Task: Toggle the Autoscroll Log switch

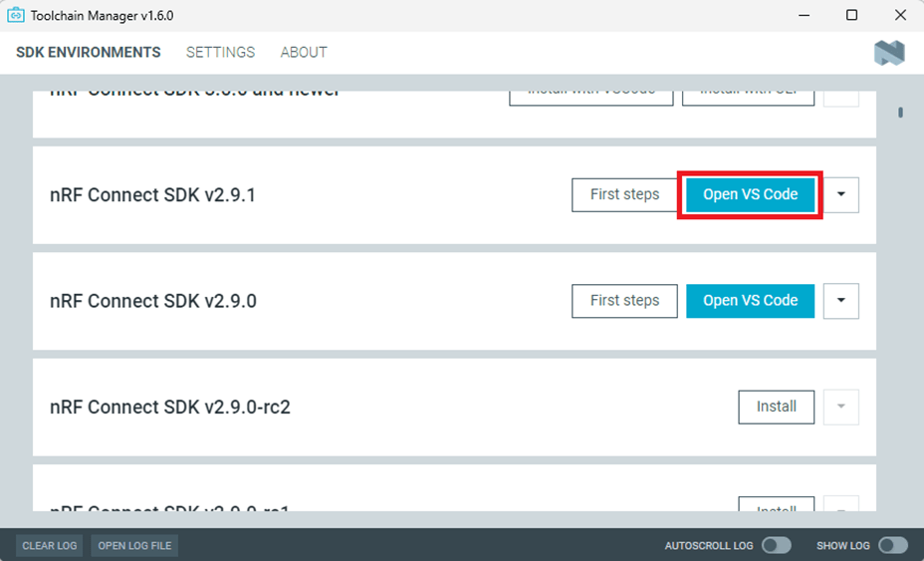Action: click(x=776, y=545)
